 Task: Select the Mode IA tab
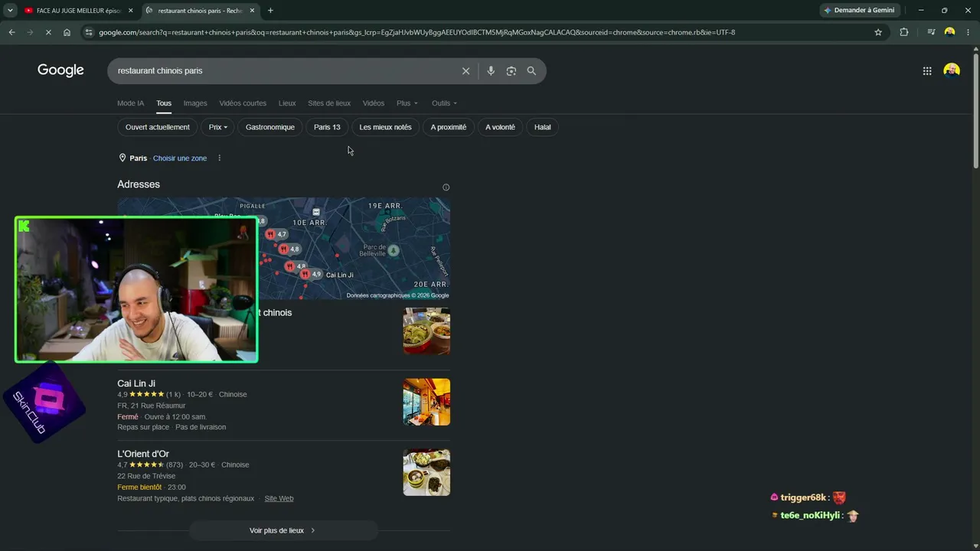[130, 103]
